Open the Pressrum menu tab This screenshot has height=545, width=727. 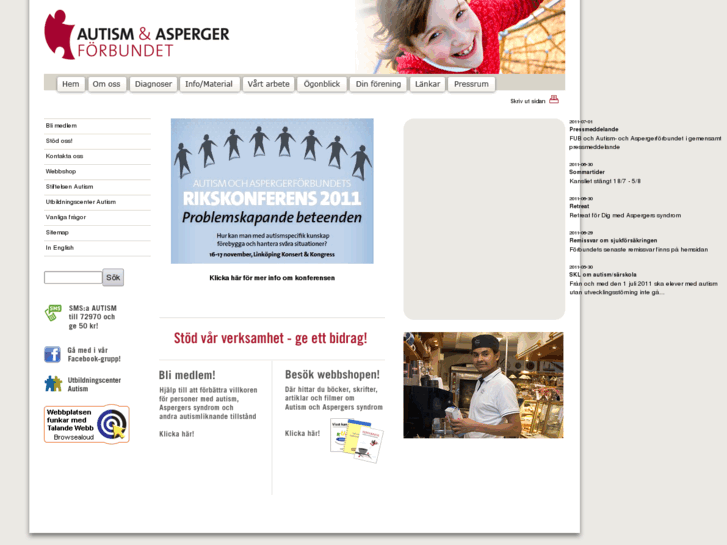(472, 84)
